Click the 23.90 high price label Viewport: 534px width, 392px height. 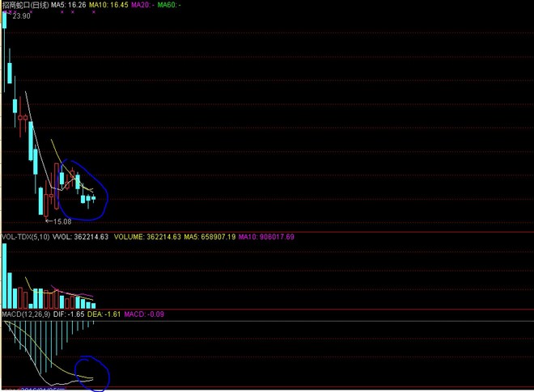tap(22, 15)
